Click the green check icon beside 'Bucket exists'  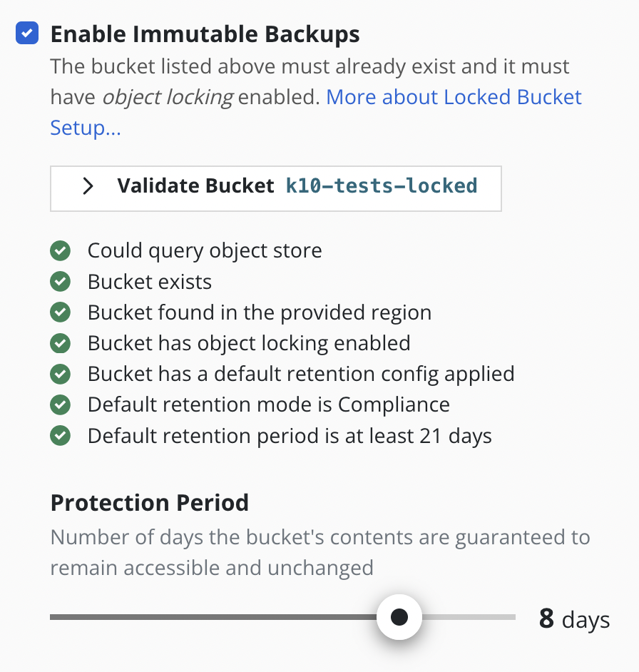tap(61, 282)
